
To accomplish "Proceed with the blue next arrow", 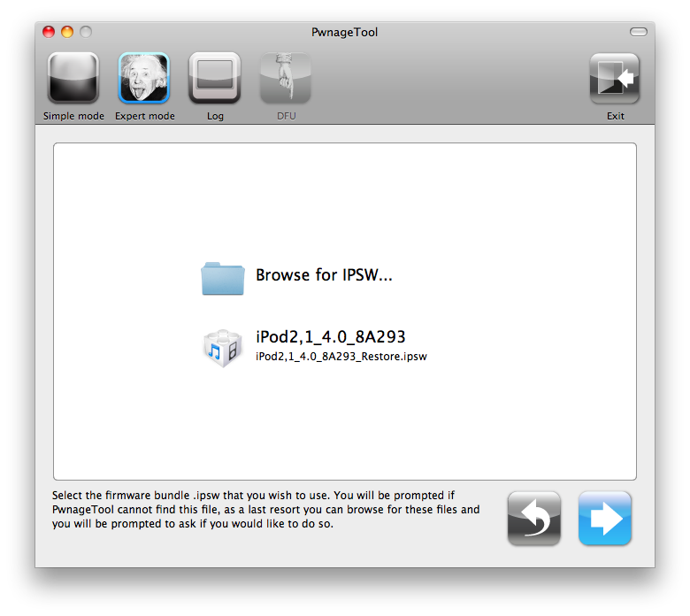I will 605,519.
